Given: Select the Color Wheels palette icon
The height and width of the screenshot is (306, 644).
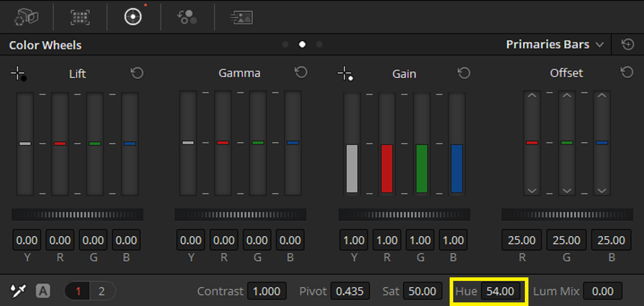Looking at the screenshot, I should (x=133, y=16).
